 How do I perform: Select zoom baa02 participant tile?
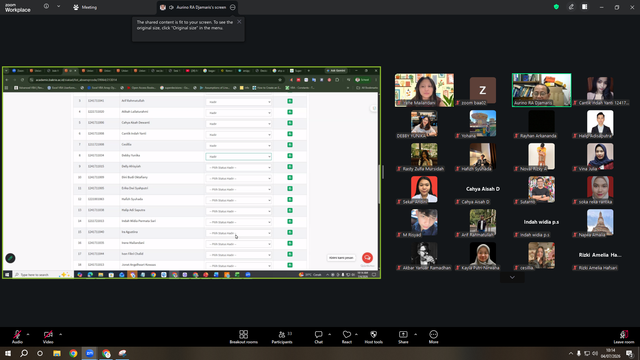483,90
